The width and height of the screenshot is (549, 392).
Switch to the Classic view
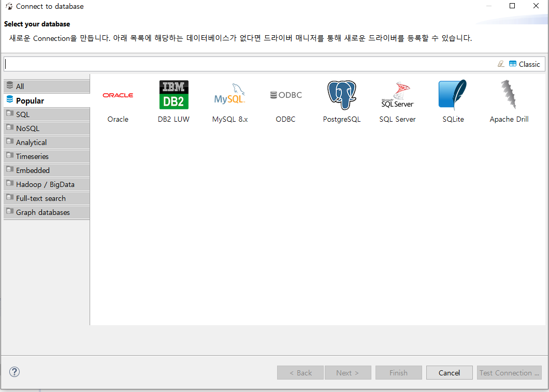[525, 64]
